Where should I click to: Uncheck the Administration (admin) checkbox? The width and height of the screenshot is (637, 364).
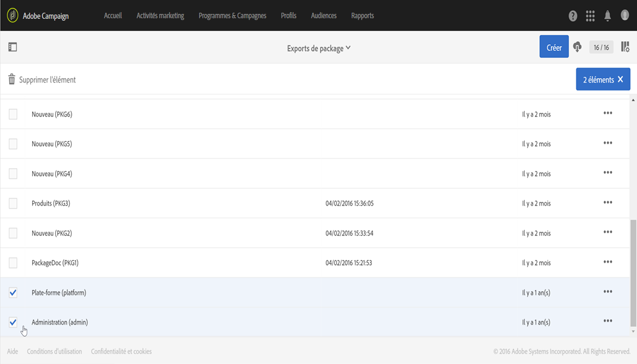tap(13, 322)
